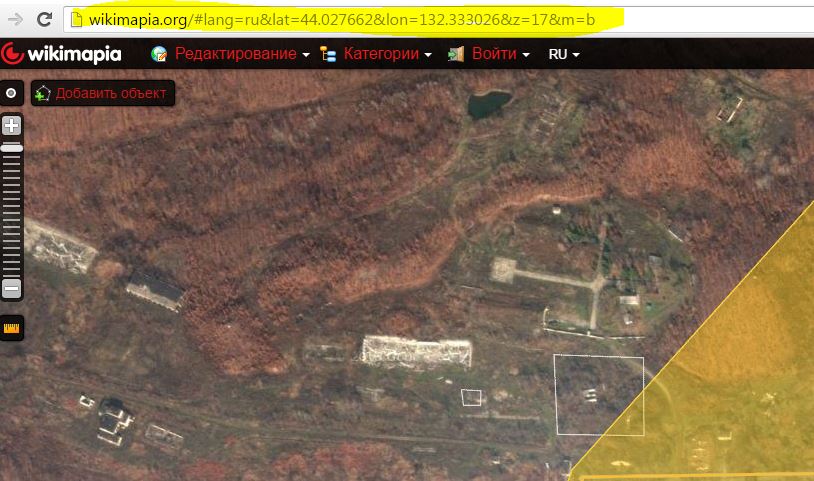Open the RU language dropdown
The image size is (814, 481).
click(564, 54)
